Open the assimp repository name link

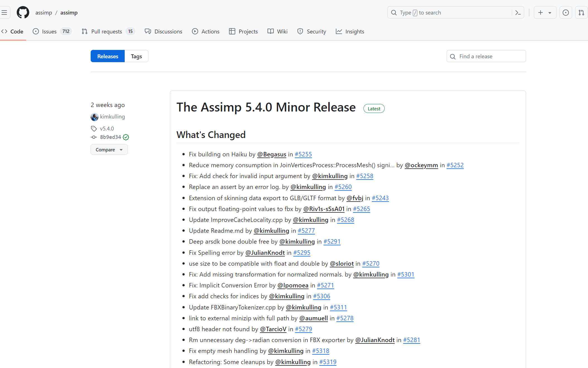tap(69, 13)
